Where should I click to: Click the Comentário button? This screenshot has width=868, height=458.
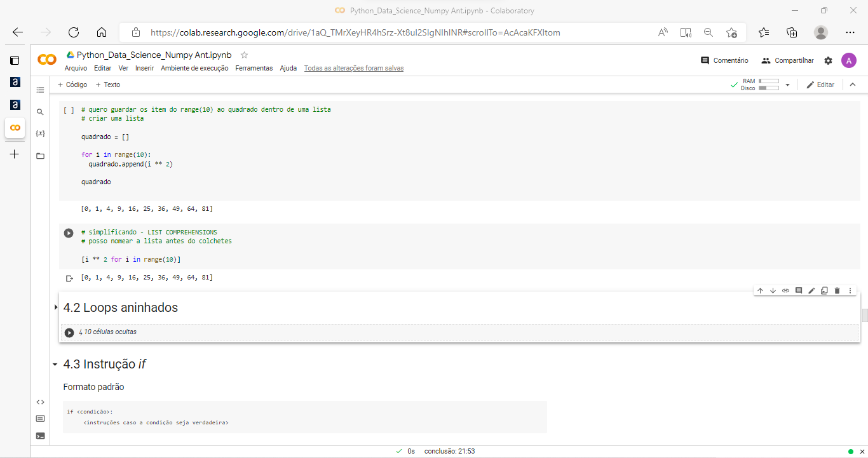(x=724, y=60)
